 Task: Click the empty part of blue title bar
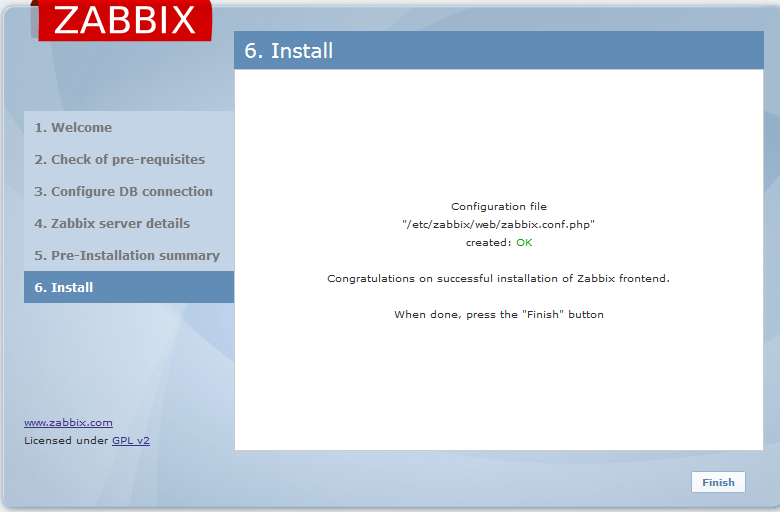pos(560,51)
